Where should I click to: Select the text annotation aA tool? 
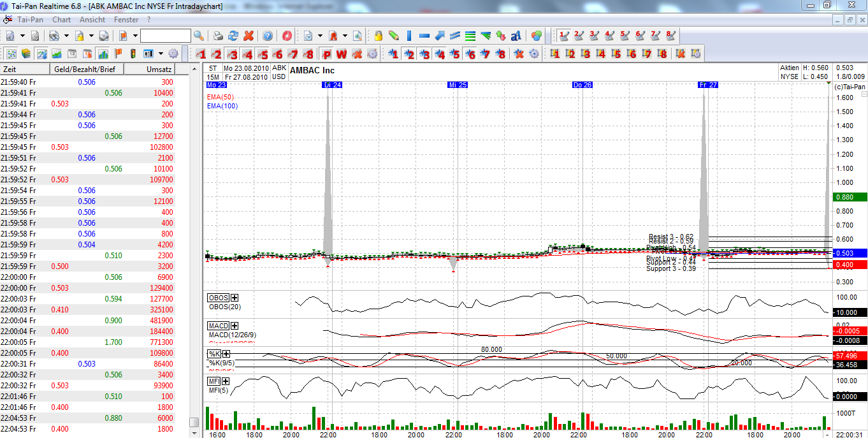click(x=515, y=35)
